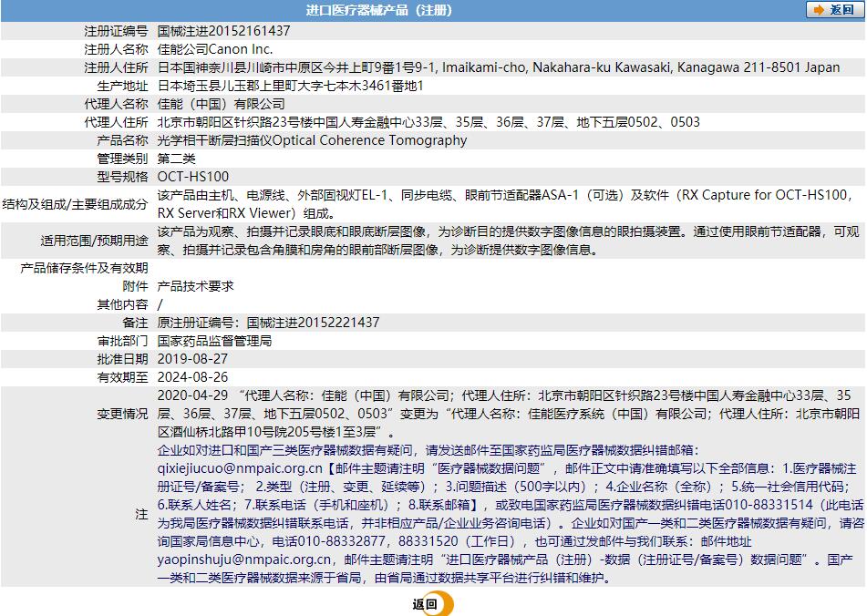Click the 产品名称 label
The width and height of the screenshot is (867, 616).
(x=122, y=140)
